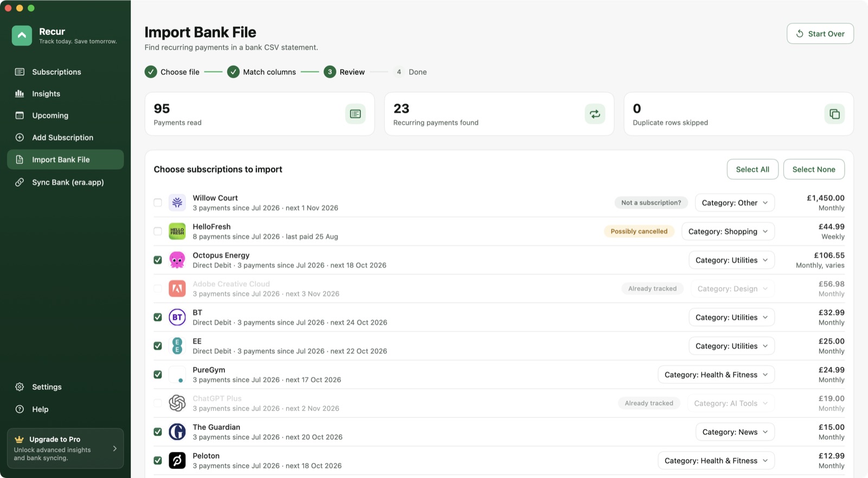This screenshot has width=868, height=478.
Task: Uncheck the PureGym checkbox
Action: coord(158,374)
